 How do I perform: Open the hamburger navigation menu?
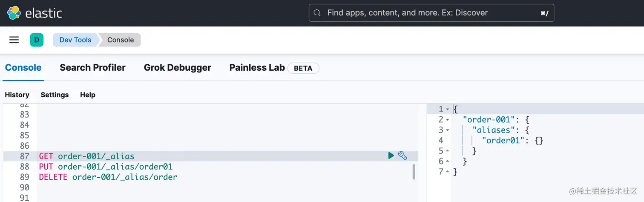coord(14,40)
